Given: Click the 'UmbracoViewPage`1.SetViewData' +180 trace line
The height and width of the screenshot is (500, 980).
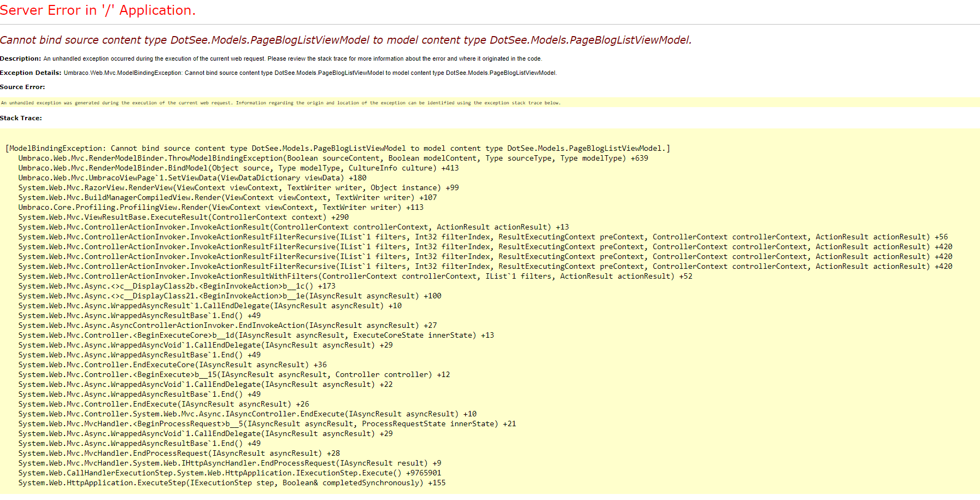Looking at the screenshot, I should 192,178.
